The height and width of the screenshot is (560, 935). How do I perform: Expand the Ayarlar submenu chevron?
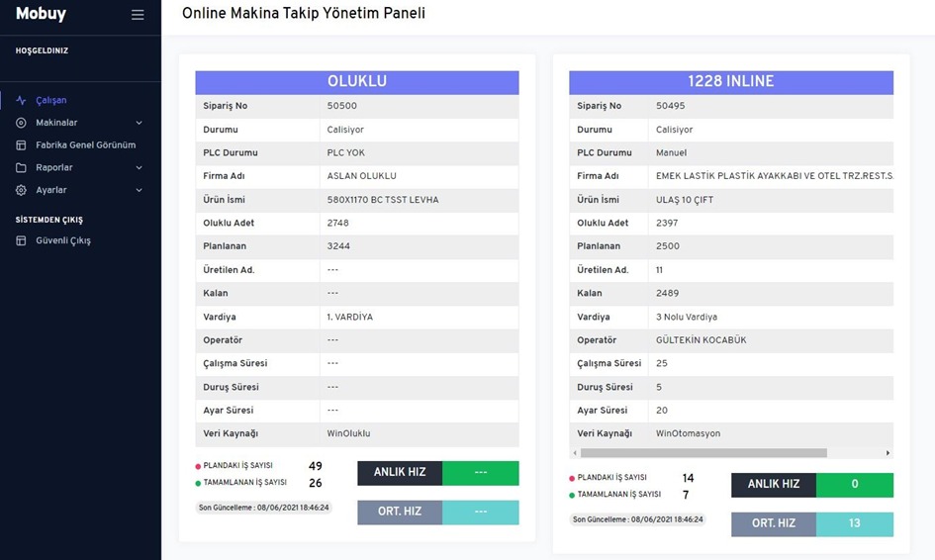139,190
